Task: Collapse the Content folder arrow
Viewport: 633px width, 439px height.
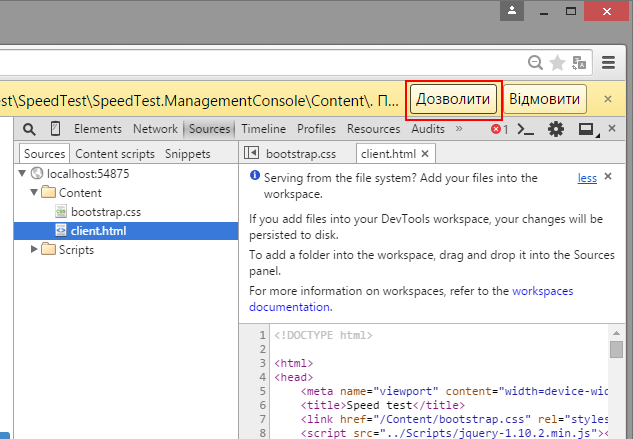Action: pyautogui.click(x=34, y=193)
